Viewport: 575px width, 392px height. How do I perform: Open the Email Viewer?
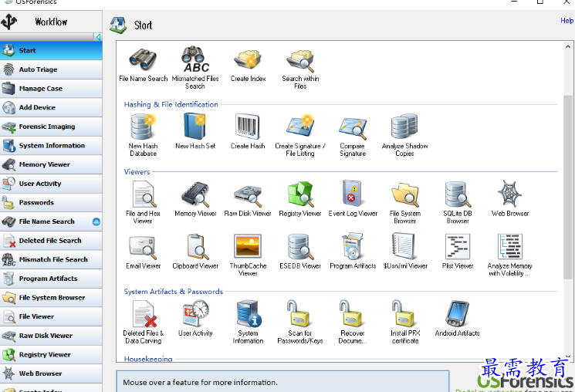click(x=143, y=247)
